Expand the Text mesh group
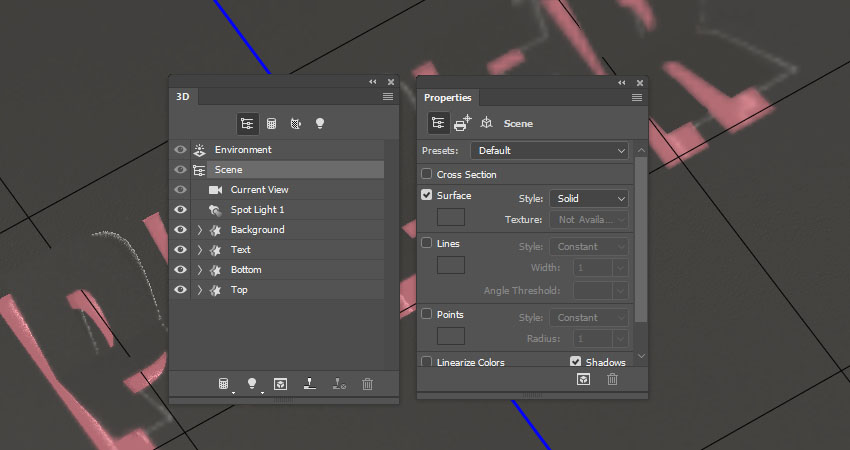Viewport: 850px width, 450px height. coord(199,250)
